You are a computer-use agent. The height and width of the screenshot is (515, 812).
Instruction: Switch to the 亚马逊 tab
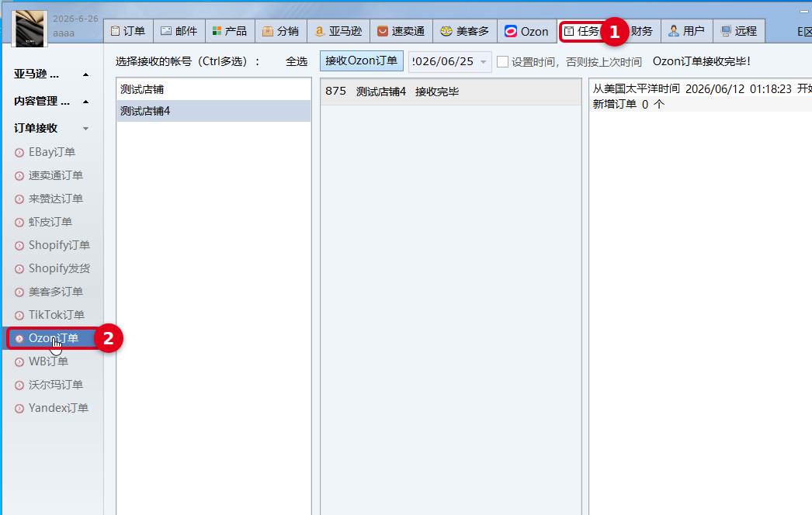pos(338,31)
